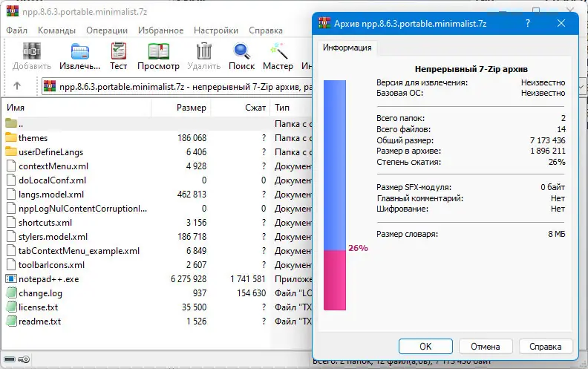
Task: Select stylers.model.xml file name
Action: pos(53,237)
